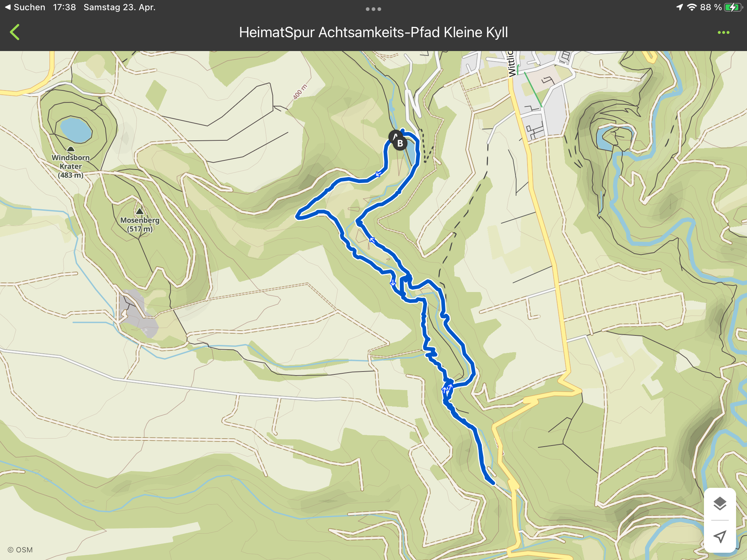The height and width of the screenshot is (560, 747).
Task: Tap the clock time in status bar
Action: click(x=64, y=7)
